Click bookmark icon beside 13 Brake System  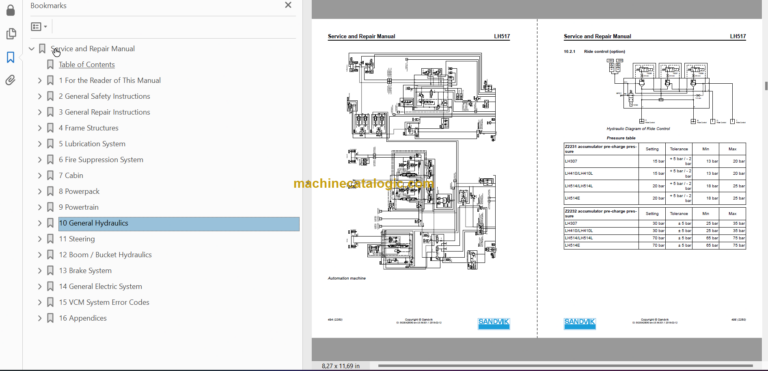50,271
